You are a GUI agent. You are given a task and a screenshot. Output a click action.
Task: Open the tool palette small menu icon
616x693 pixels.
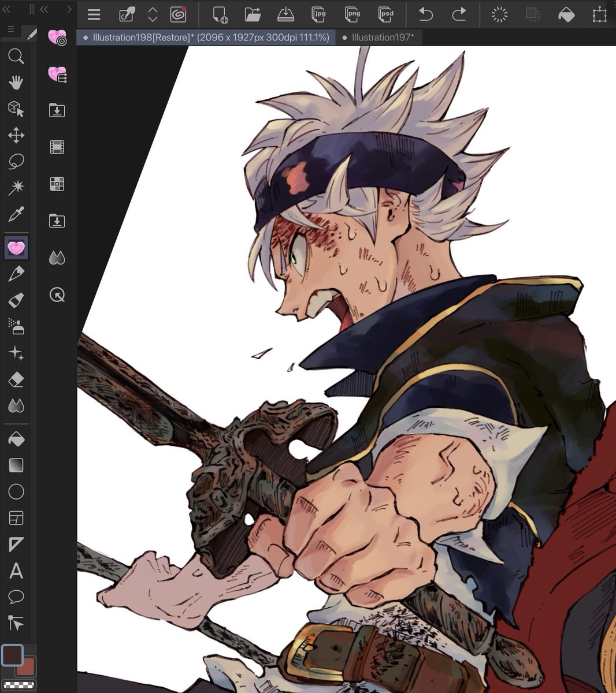pyautogui.click(x=10, y=29)
